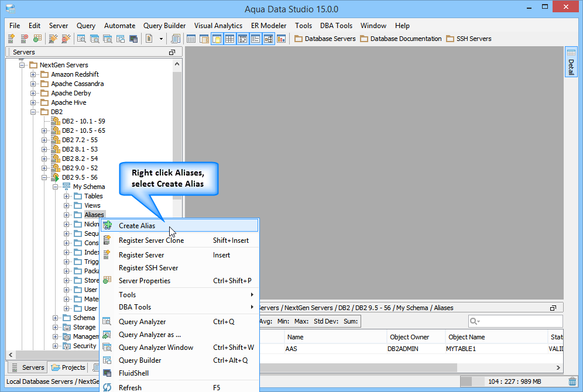Open Query Analyzer from the toolbar
This screenshot has width=583, height=392.
click(x=81, y=39)
